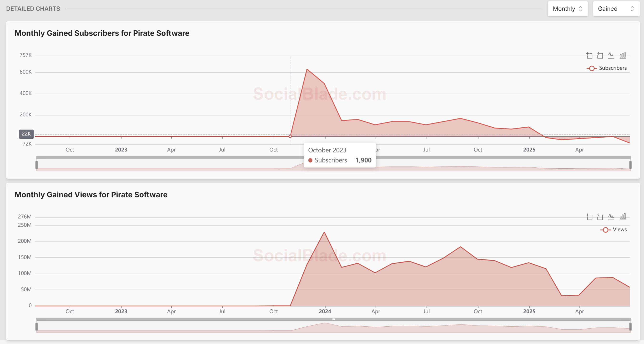Image resolution: width=644 pixels, height=344 pixels.
Task: Switch Subscribers chart to bar view
Action: click(623, 55)
